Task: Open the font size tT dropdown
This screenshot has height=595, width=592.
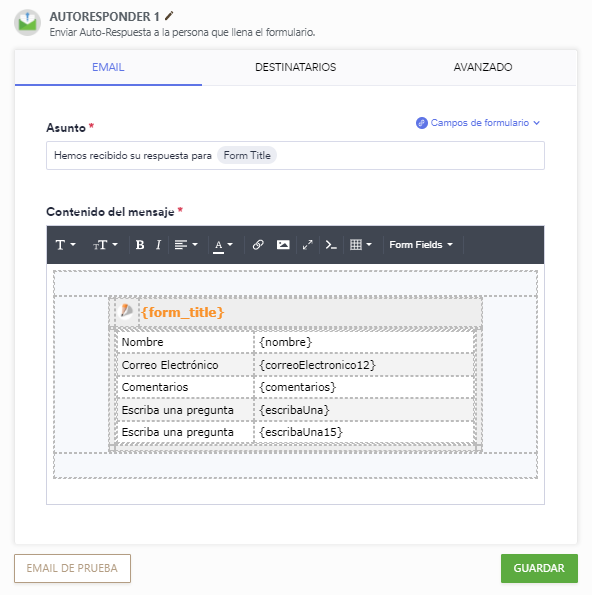Action: coord(105,245)
